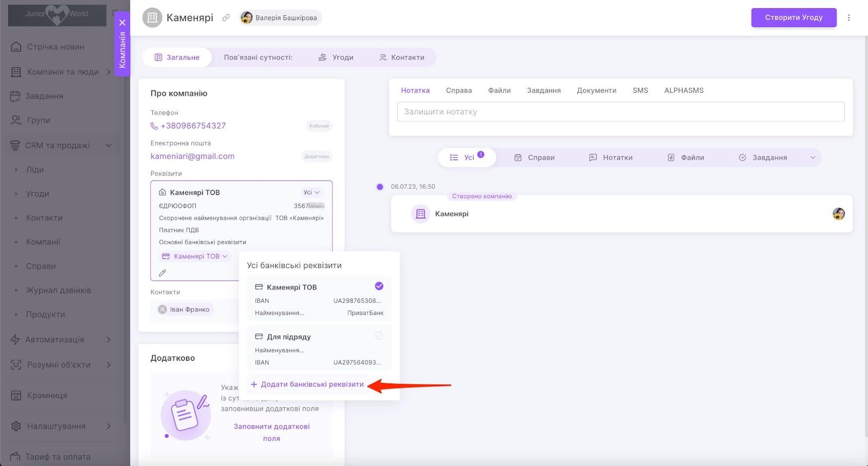Image resolution: width=868 pixels, height=466 pixels.
Task: Open Крамниця from the sidebar
Action: pos(47,395)
